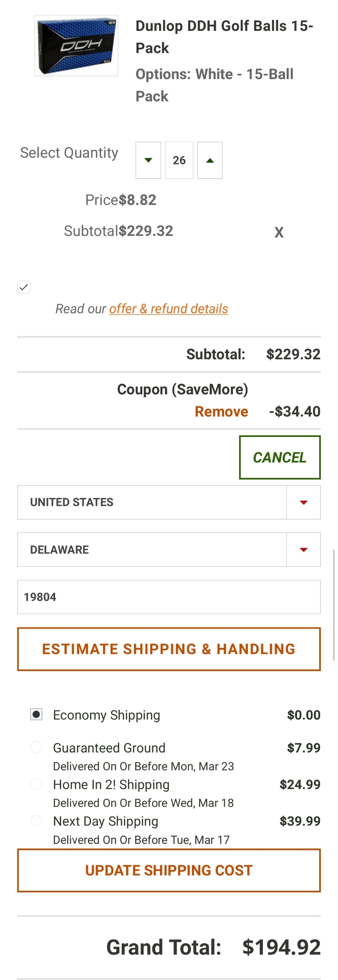Click the quantity field showing 26
The height and width of the screenshot is (980, 338).
(x=179, y=160)
